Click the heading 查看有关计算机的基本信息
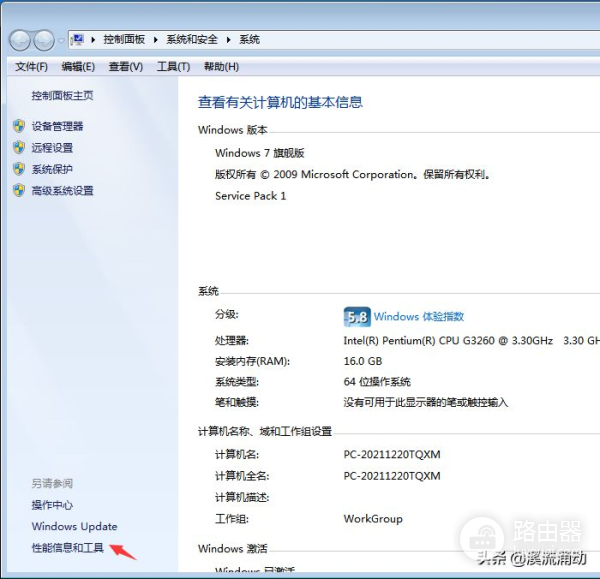This screenshot has height=579, width=600. (x=280, y=102)
